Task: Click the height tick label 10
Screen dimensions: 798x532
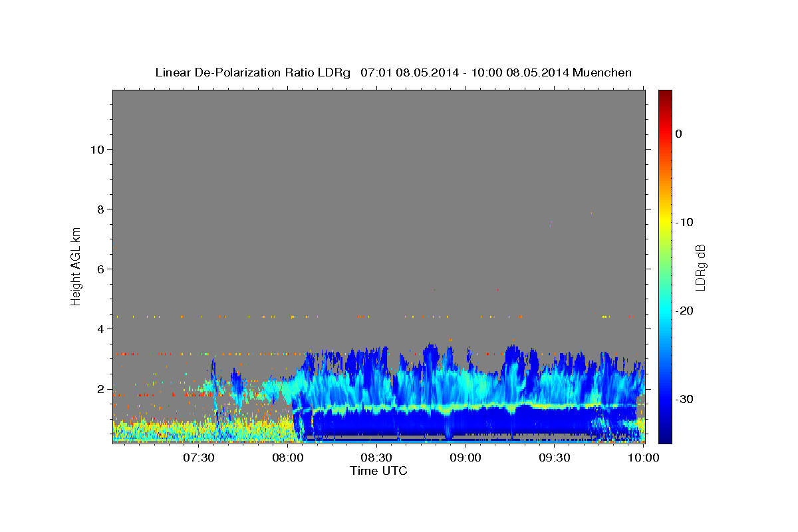Action: (x=96, y=149)
